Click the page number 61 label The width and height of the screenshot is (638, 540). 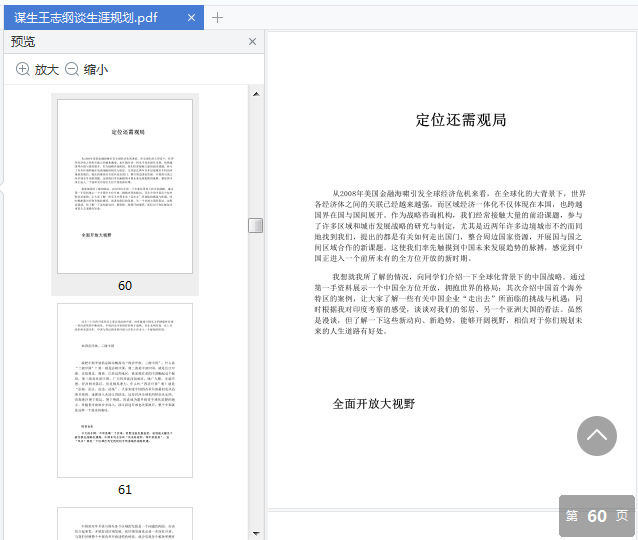pos(125,490)
